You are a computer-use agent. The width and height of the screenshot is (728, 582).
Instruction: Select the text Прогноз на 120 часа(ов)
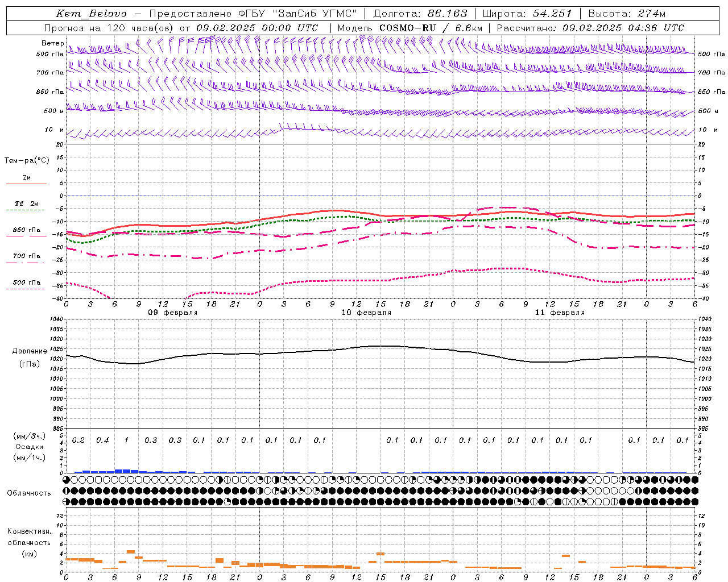click(x=109, y=28)
